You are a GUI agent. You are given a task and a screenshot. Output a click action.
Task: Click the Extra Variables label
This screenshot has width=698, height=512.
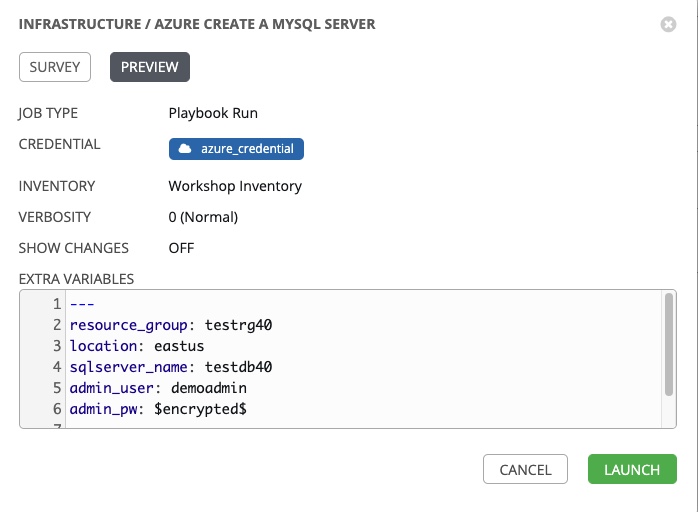pyautogui.click(x=76, y=279)
